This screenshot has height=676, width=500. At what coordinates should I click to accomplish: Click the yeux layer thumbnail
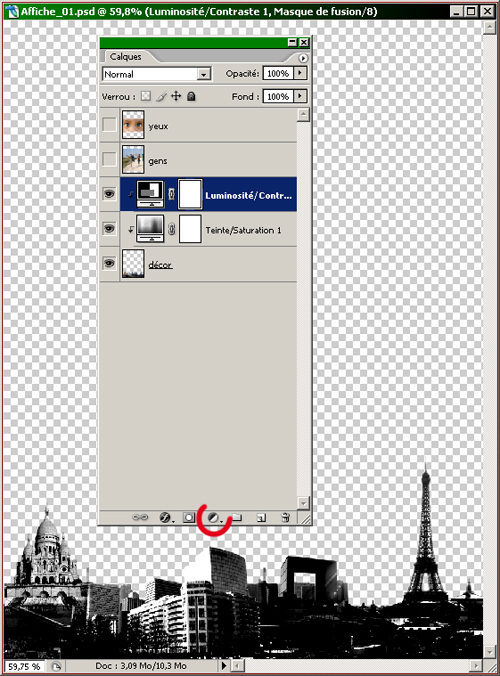click(133, 125)
